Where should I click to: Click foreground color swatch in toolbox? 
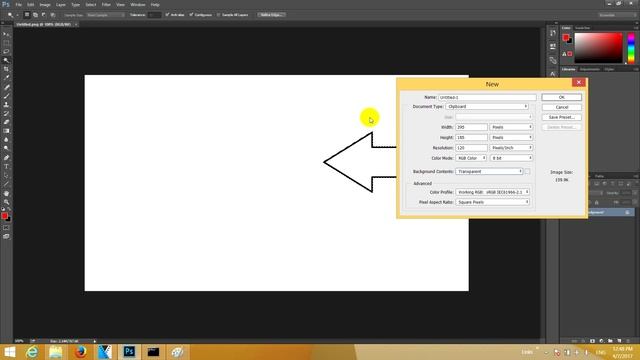[x=4, y=216]
